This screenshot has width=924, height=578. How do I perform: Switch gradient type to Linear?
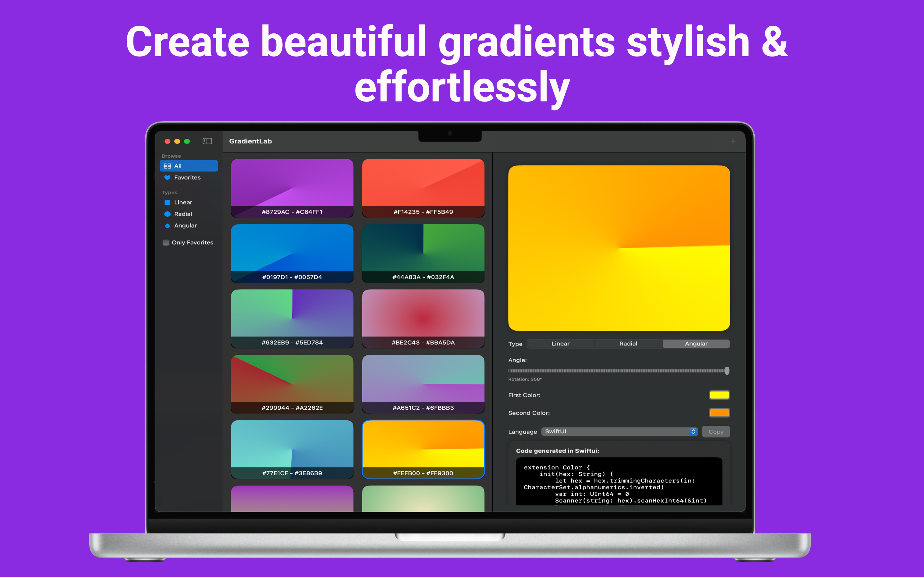point(560,343)
